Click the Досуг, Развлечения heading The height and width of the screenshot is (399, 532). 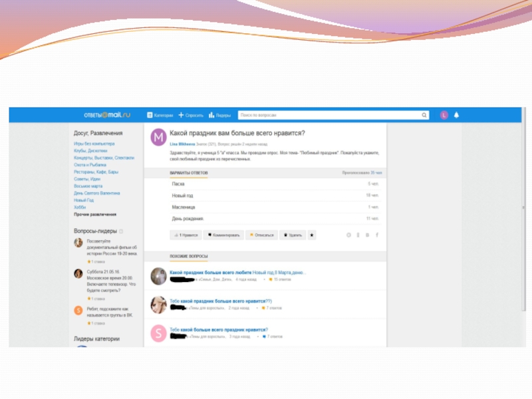(98, 133)
